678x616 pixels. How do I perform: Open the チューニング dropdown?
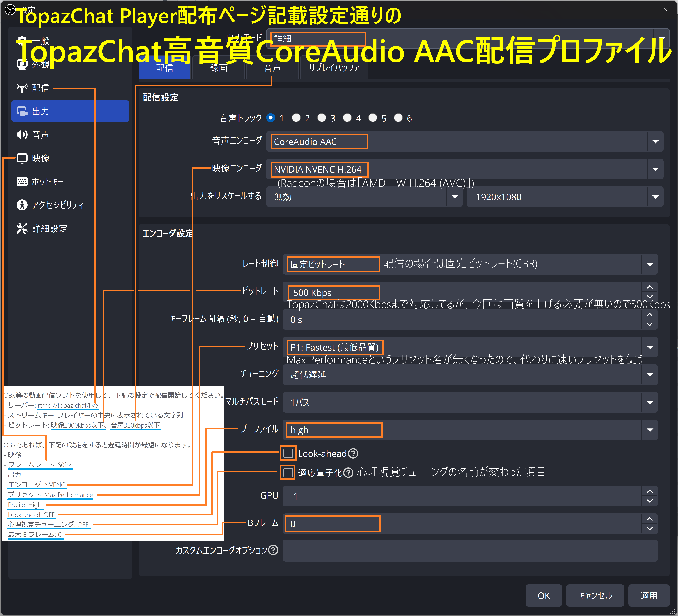click(649, 375)
